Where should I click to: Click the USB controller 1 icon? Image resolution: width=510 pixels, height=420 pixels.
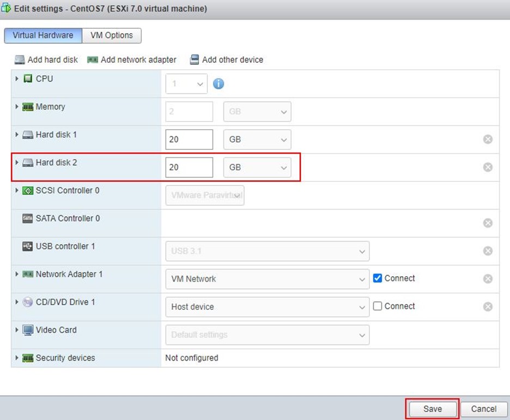coord(28,246)
